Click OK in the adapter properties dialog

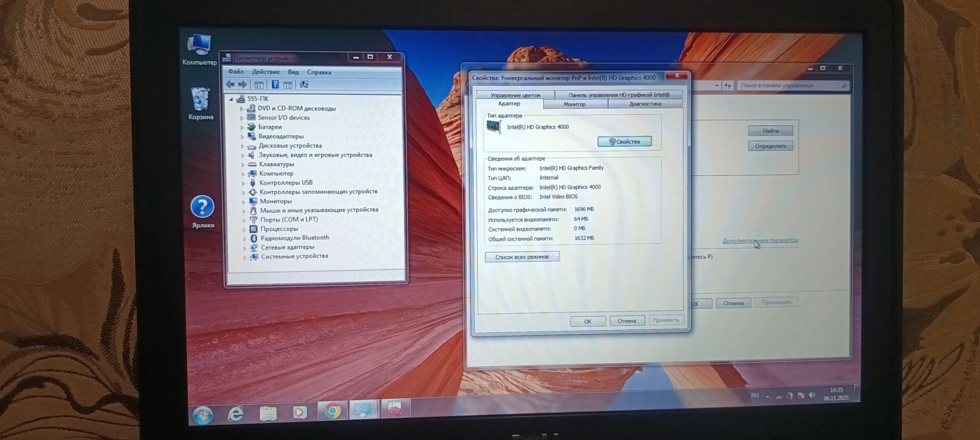click(587, 321)
